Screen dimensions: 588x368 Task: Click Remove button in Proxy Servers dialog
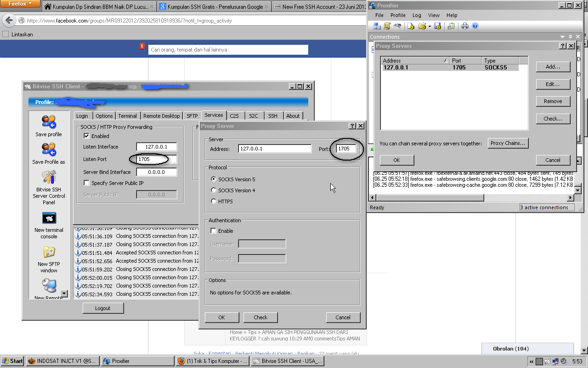tap(553, 101)
